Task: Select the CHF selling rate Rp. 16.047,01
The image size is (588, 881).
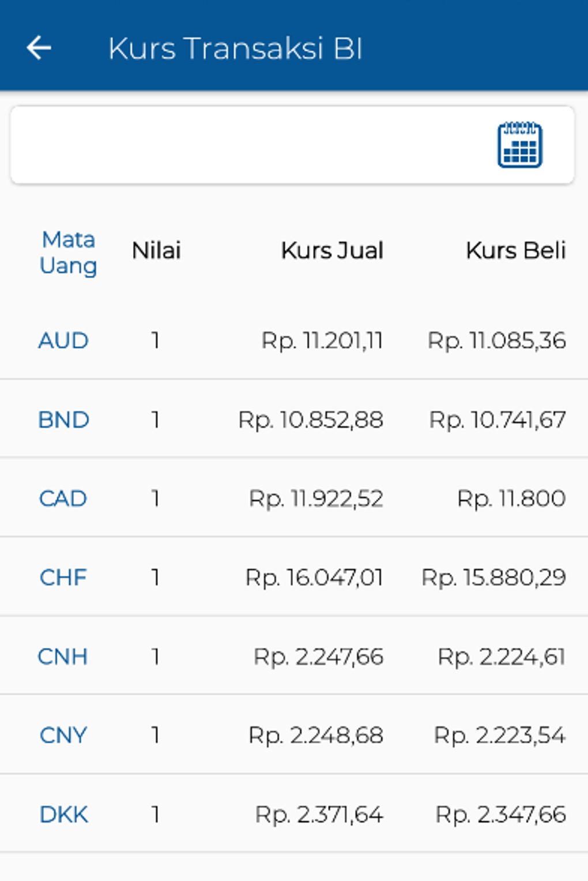Action: [x=314, y=578]
